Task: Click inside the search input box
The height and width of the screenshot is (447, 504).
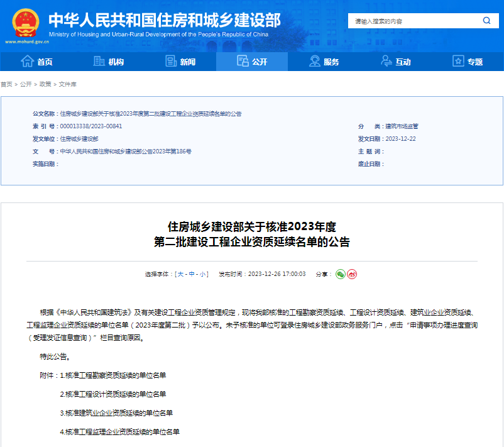Action: pyautogui.click(x=408, y=20)
